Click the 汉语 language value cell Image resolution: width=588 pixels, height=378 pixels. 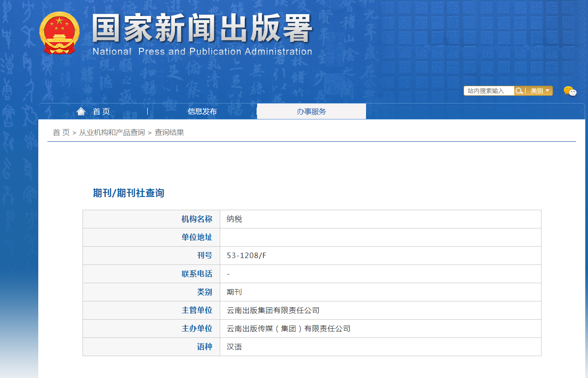[x=234, y=347]
